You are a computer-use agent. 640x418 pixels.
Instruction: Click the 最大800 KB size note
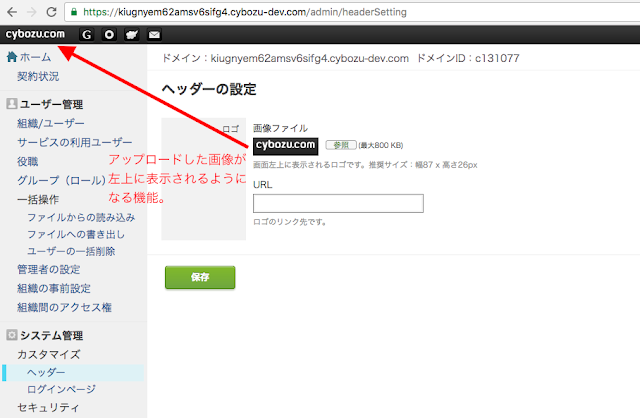tap(381, 145)
